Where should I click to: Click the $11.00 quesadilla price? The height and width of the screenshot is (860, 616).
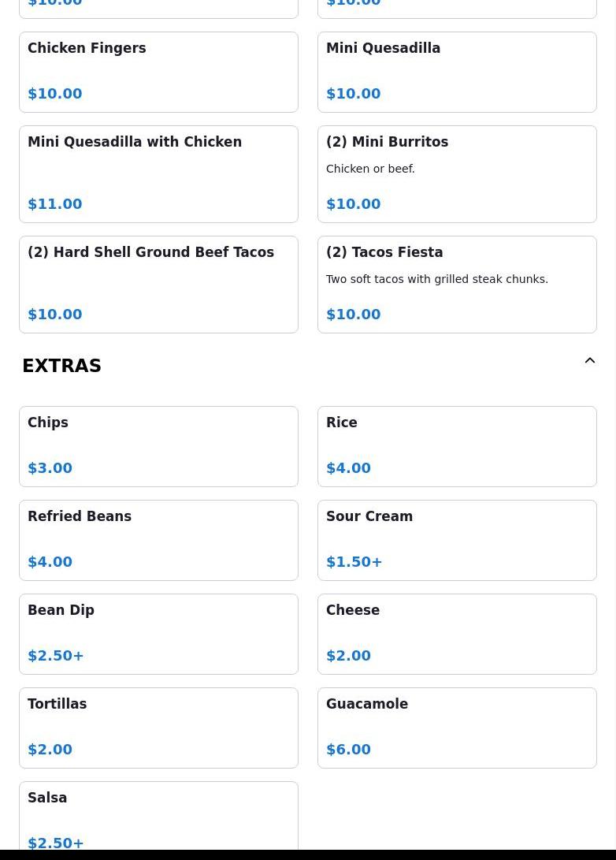click(x=55, y=204)
